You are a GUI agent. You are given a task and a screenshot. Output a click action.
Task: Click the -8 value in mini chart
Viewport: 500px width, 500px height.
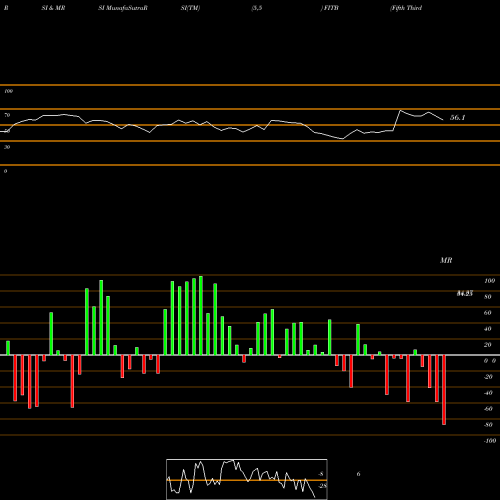tap(321, 474)
